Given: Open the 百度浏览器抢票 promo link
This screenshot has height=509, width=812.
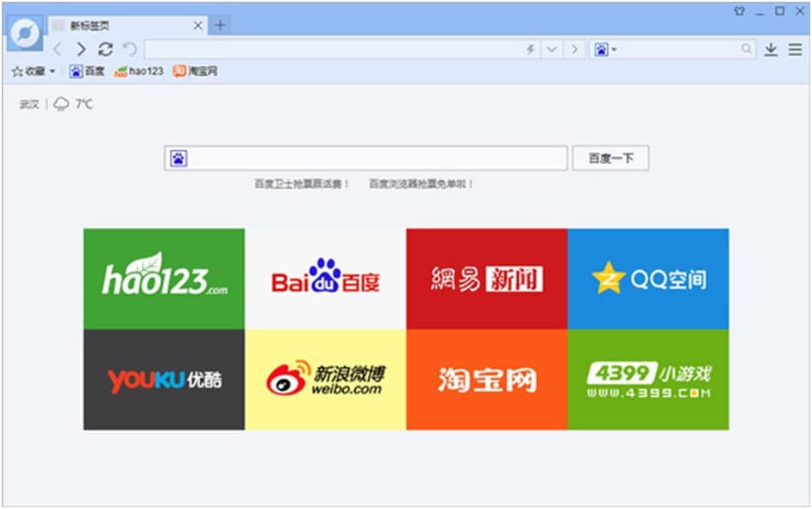Looking at the screenshot, I should (421, 184).
